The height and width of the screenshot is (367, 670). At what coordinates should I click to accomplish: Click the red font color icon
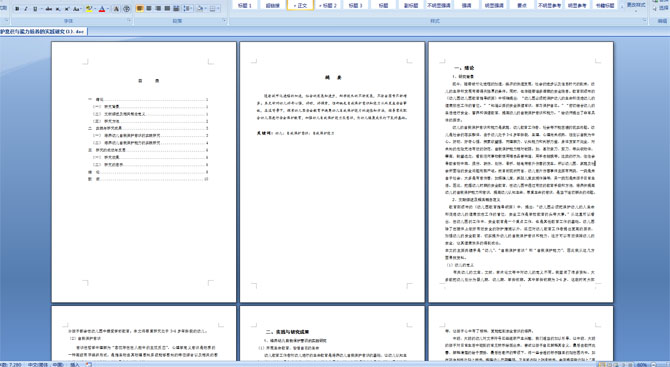[102, 9]
